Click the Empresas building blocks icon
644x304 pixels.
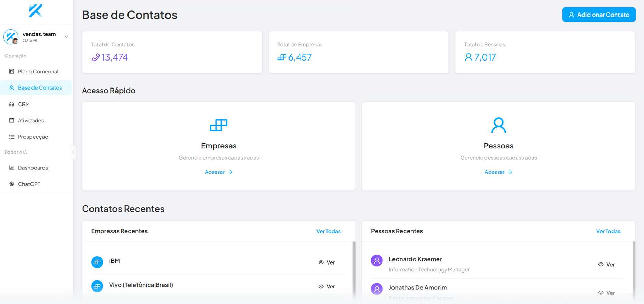219,125
